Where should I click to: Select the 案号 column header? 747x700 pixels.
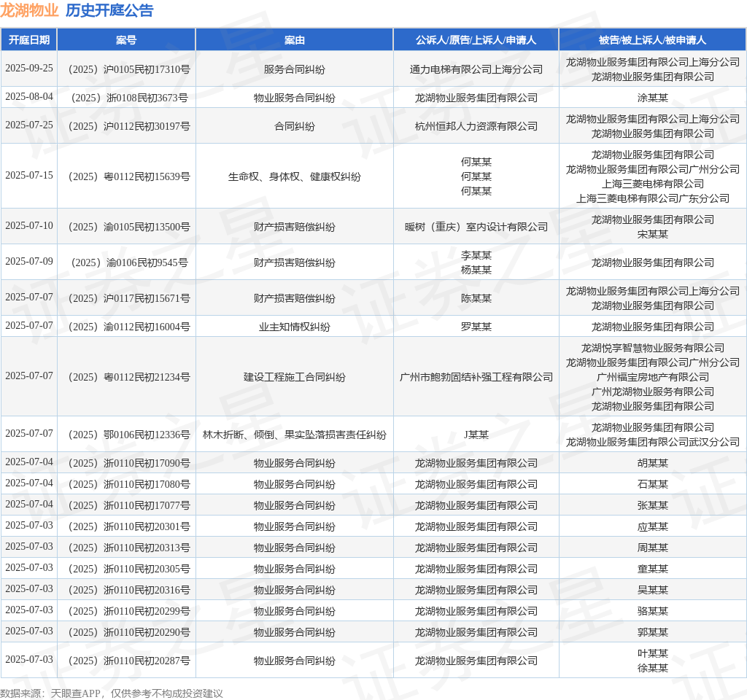(126, 40)
